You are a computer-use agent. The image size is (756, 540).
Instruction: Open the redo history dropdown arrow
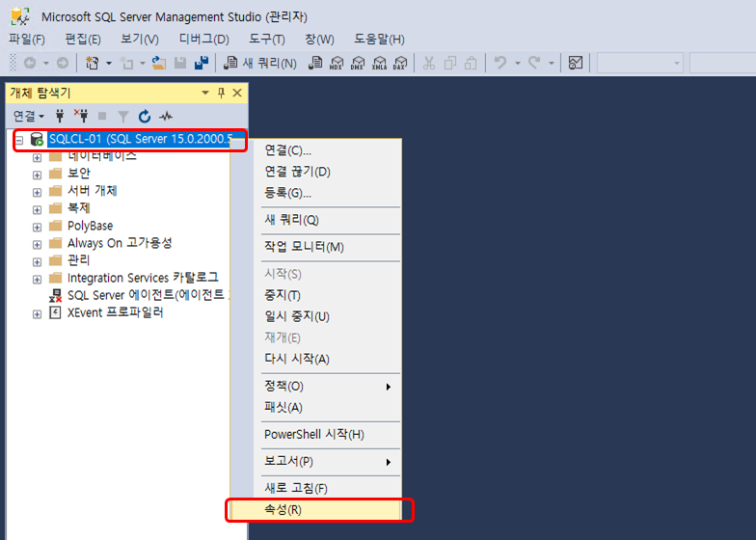pos(552,64)
